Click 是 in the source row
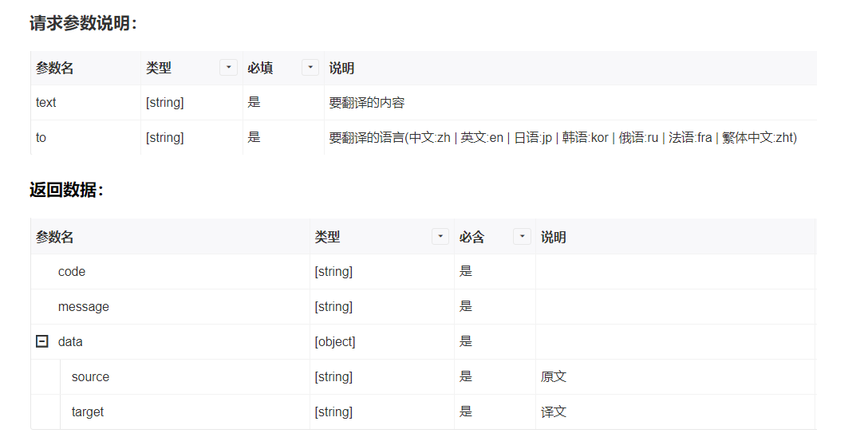This screenshot has height=437, width=868. [466, 376]
